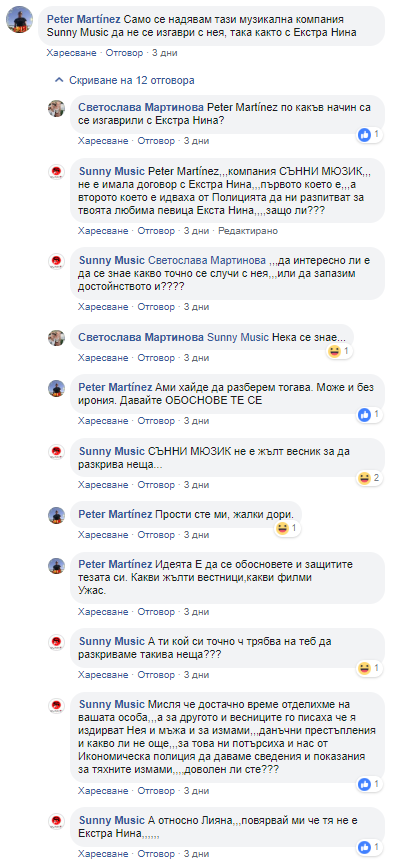The height and width of the screenshot is (865, 406).
Task: Open laughing reaction on "А ти кой си" comment
Action: click(x=369, y=669)
